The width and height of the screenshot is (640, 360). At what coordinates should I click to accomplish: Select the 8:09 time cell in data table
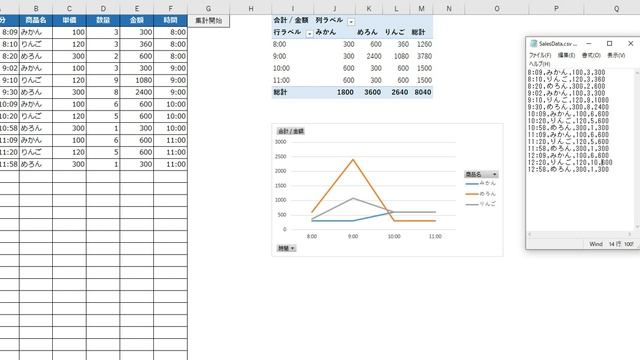click(x=9, y=32)
